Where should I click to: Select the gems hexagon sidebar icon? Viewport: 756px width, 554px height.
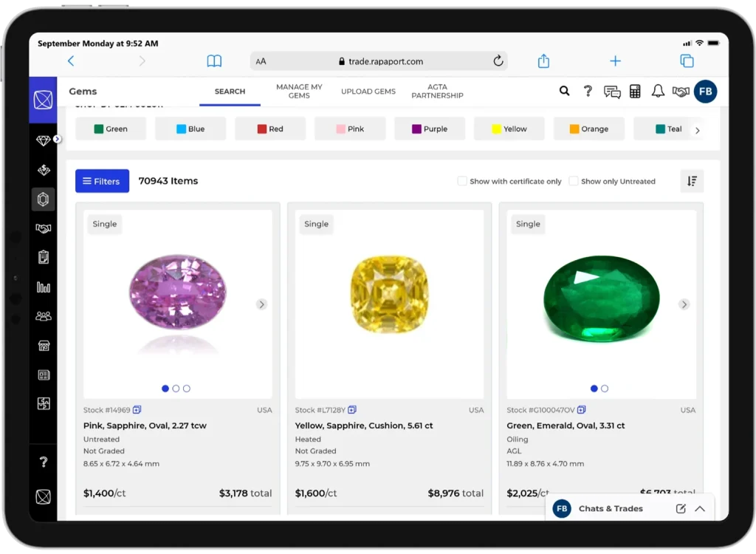pyautogui.click(x=44, y=199)
